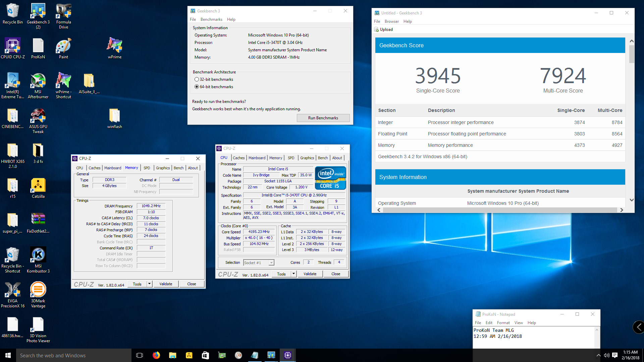
Task: Open the Recycle Bin desktop icon
Action: [x=13, y=13]
